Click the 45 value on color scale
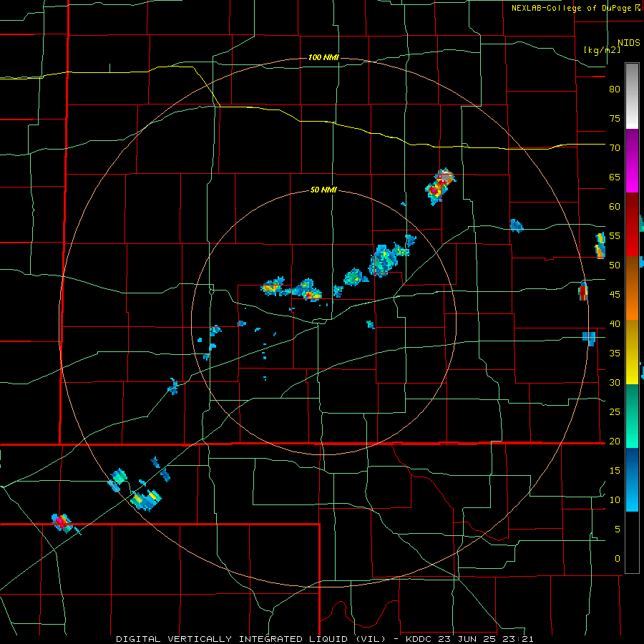Image resolution: width=644 pixels, height=644 pixels. point(615,295)
